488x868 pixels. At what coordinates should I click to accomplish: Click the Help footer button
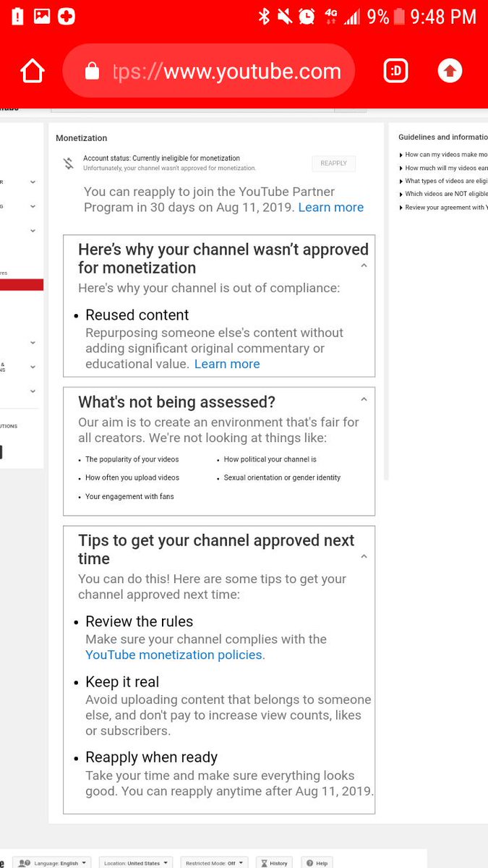[317, 863]
